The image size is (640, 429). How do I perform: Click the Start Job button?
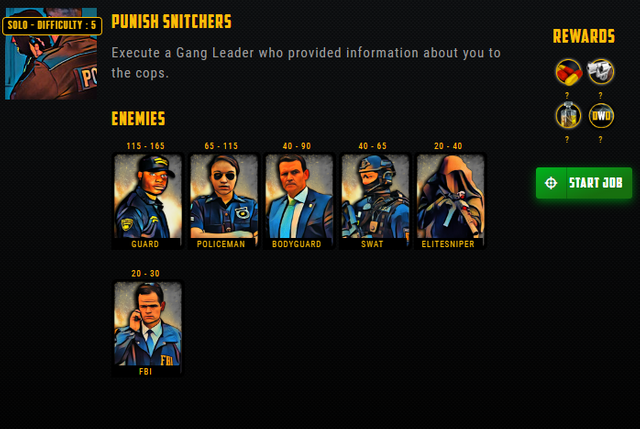[584, 183]
